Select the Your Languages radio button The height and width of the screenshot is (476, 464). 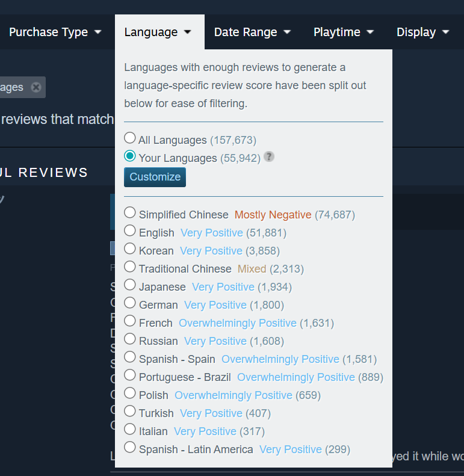pyautogui.click(x=129, y=156)
